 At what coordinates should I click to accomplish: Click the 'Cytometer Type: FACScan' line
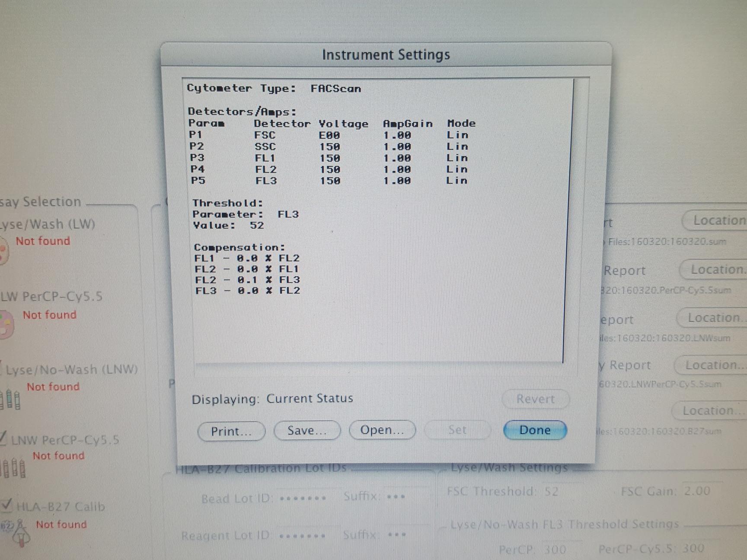click(274, 88)
